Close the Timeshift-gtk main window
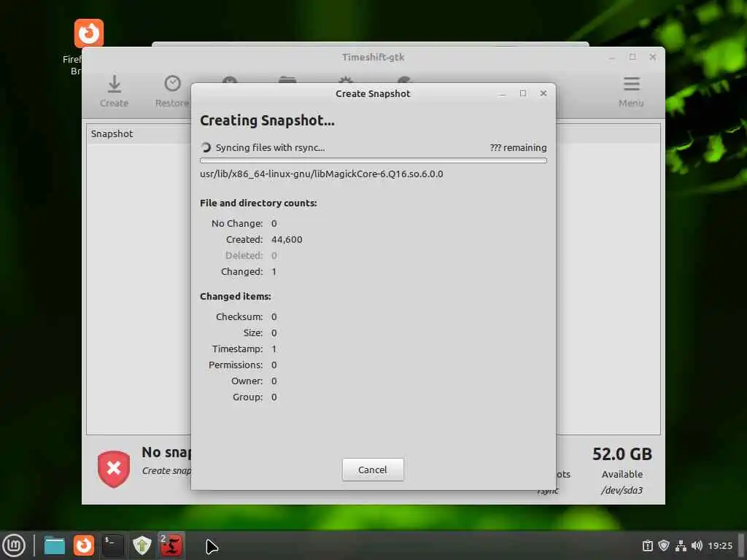747x560 pixels. coord(653,57)
